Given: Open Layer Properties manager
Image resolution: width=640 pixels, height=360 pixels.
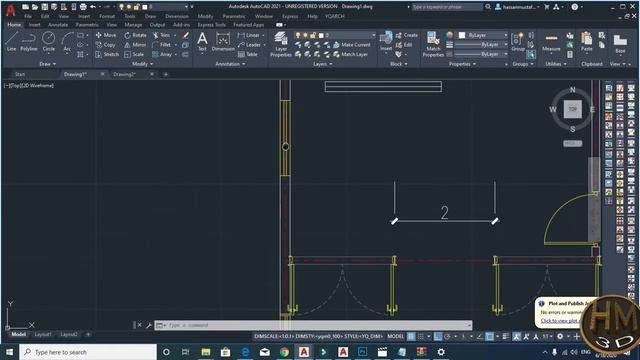Looking at the screenshot, I should (281, 44).
